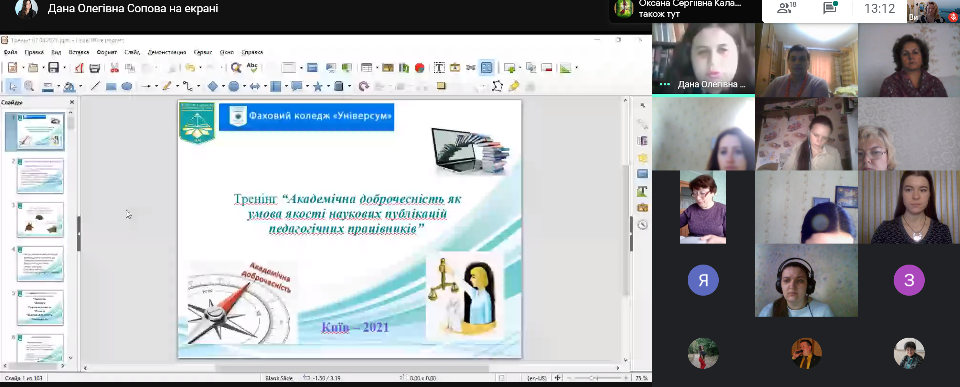The image size is (960, 387).
Task: Open the Meet chat panel button
Action: [x=830, y=9]
